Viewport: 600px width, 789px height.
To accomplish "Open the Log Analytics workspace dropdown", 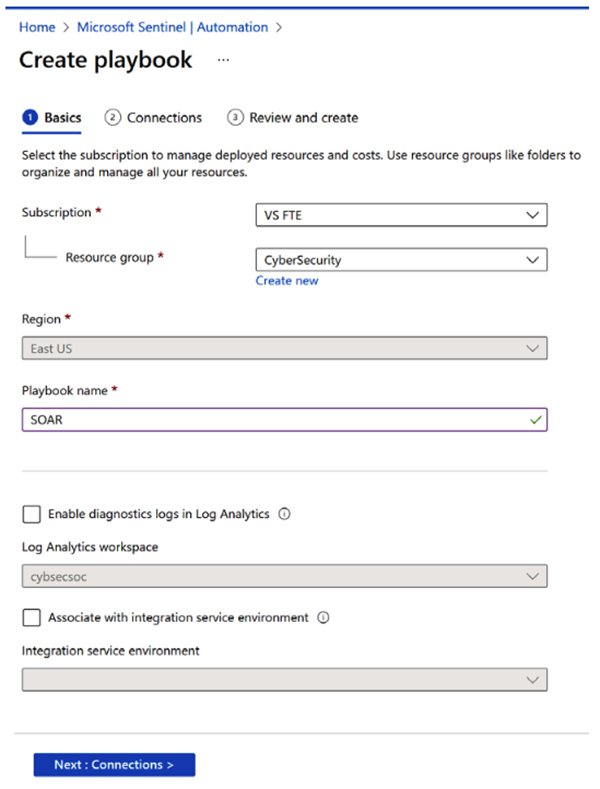I will (x=284, y=576).
